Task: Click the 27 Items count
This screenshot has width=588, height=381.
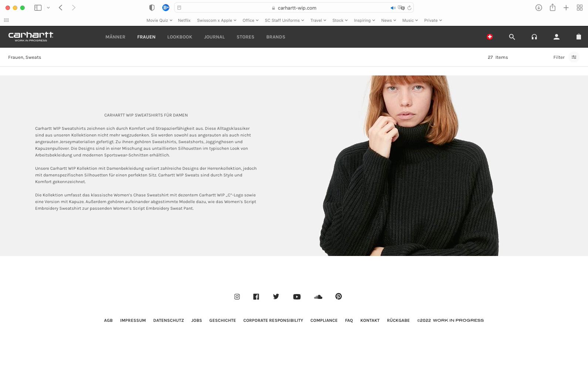Action: (x=498, y=57)
